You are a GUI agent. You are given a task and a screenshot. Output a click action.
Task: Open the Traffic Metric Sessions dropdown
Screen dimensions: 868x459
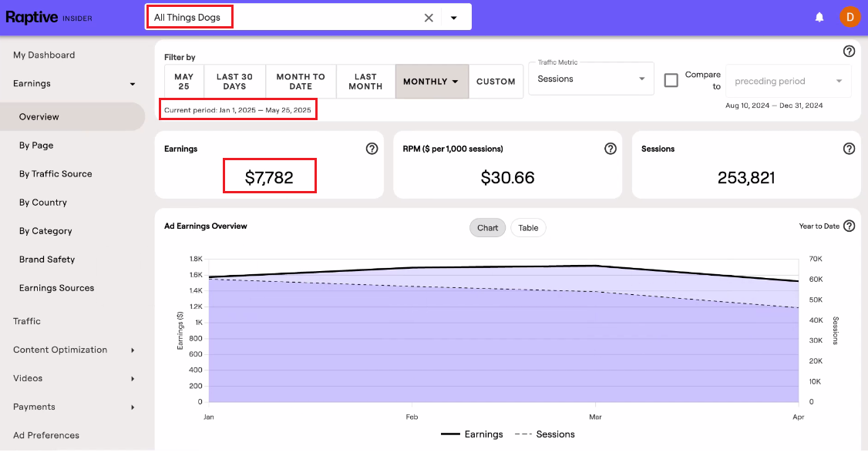coord(591,79)
